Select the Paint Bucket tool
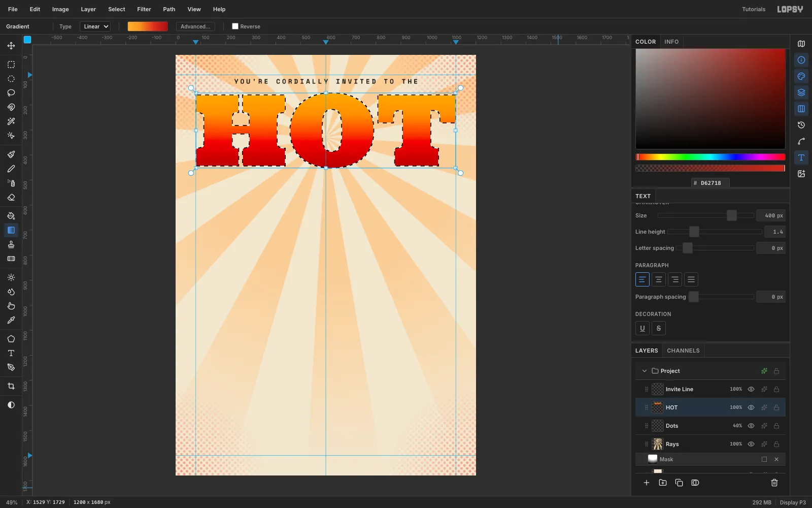The image size is (812, 508). 11,216
